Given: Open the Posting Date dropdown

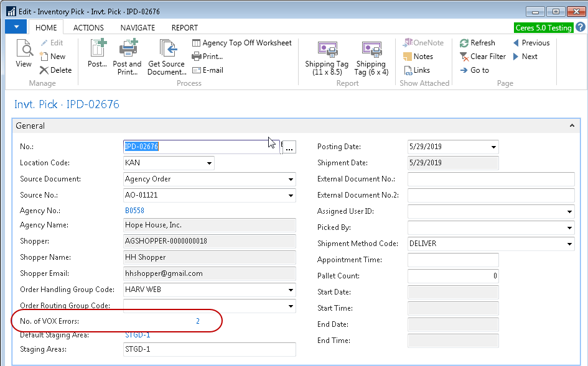Looking at the screenshot, I should [493, 147].
